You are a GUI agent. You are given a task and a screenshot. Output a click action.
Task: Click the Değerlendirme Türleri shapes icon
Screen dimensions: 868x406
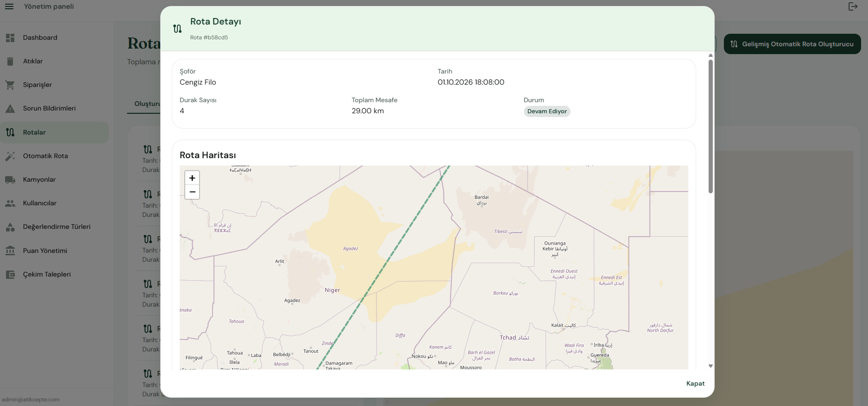10,227
